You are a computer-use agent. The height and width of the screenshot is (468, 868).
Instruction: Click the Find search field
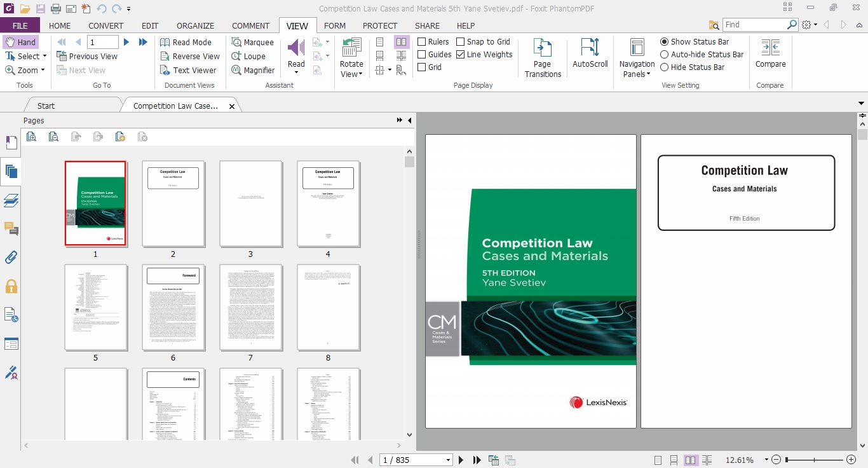coord(755,25)
